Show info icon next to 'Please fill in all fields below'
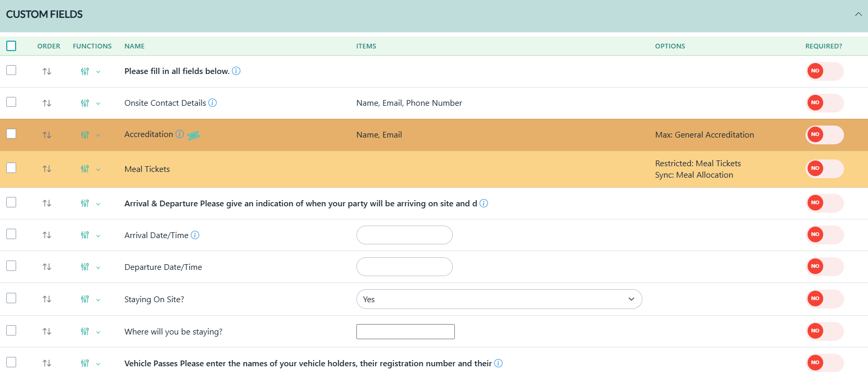The width and height of the screenshot is (868, 372). click(236, 71)
